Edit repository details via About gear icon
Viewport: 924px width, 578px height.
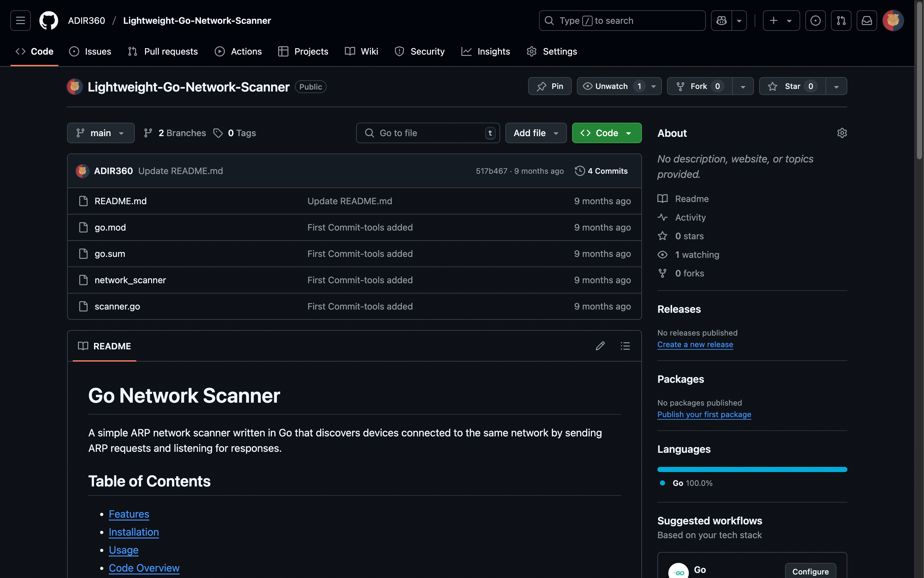(x=842, y=133)
